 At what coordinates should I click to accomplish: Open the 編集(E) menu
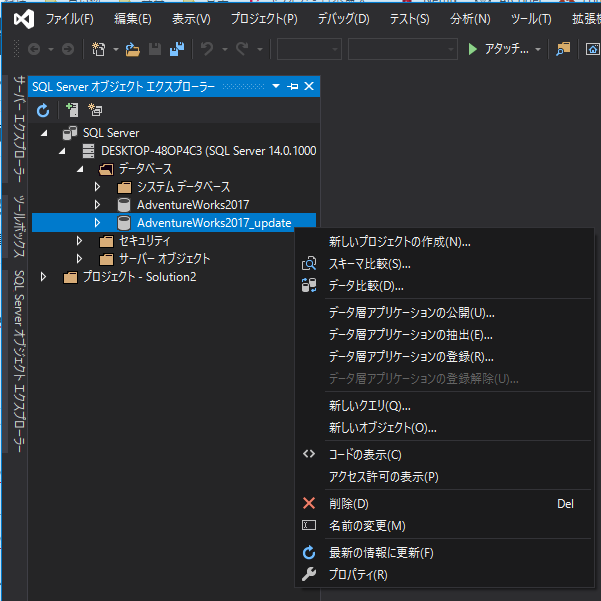point(133,19)
